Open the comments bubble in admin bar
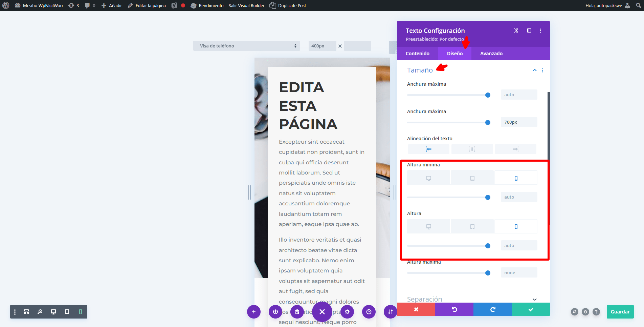The width and height of the screenshot is (644, 327). click(90, 5)
